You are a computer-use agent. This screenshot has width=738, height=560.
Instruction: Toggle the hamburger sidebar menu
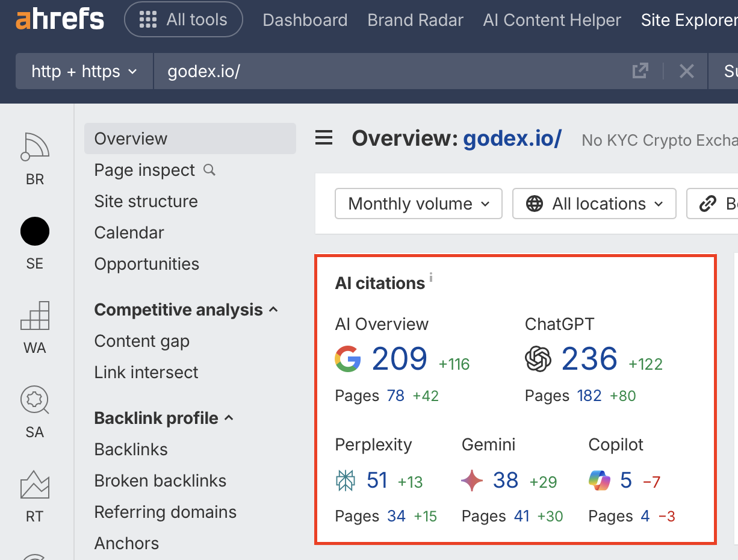pos(324,138)
